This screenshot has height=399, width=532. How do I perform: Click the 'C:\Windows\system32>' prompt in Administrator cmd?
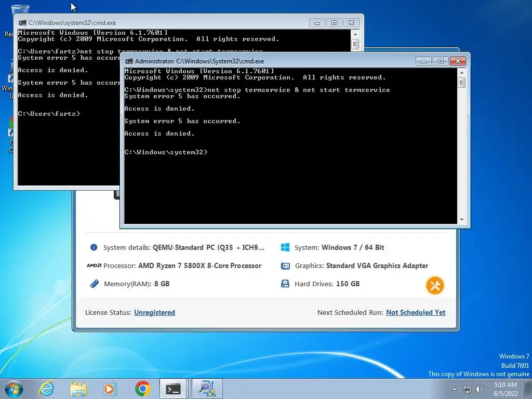(166, 152)
